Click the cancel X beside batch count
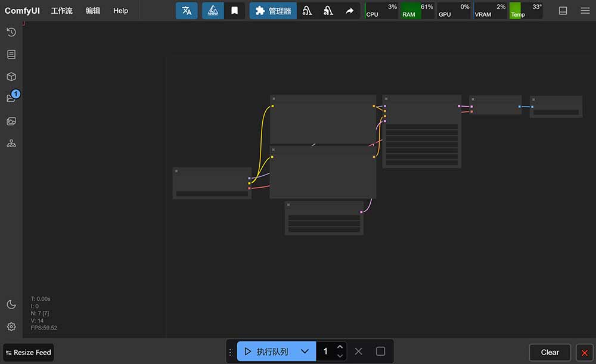The image size is (596, 364). [x=358, y=351]
